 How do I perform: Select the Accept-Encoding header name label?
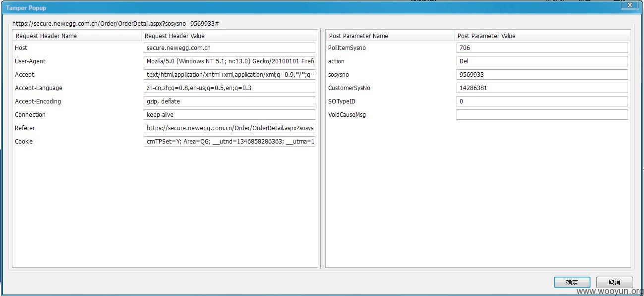coord(38,101)
